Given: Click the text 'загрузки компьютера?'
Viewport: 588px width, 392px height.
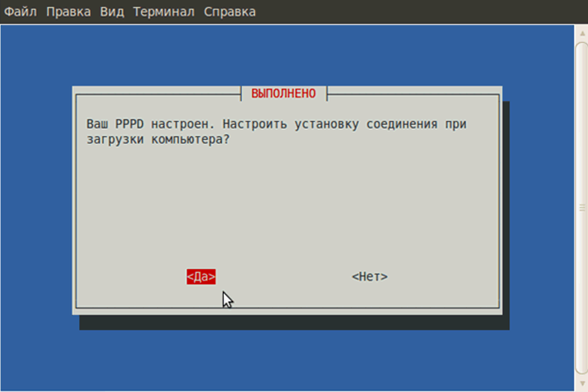Looking at the screenshot, I should point(158,138).
